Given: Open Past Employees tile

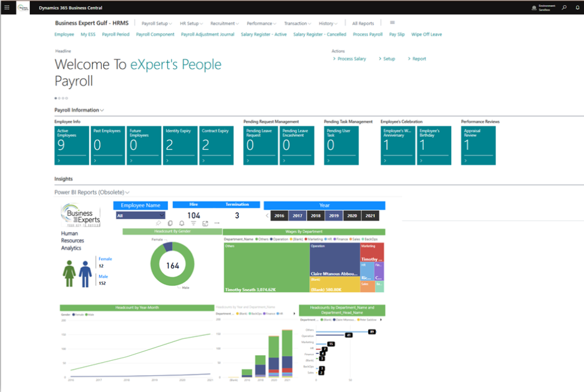Looking at the screenshot, I should point(108,145).
